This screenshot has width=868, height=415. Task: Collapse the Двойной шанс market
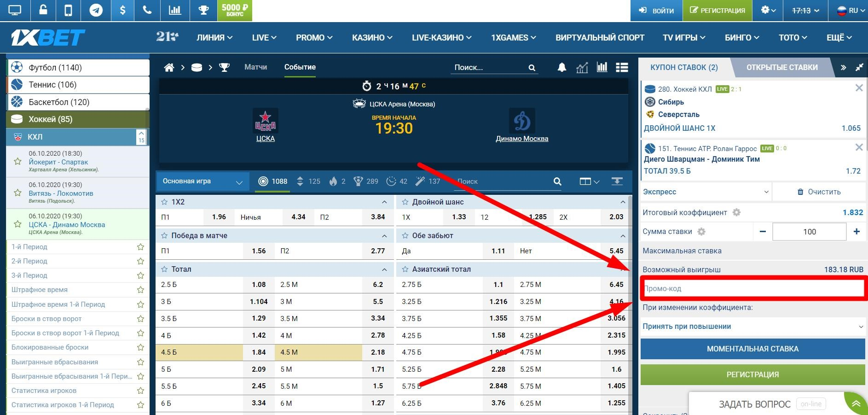click(x=623, y=202)
